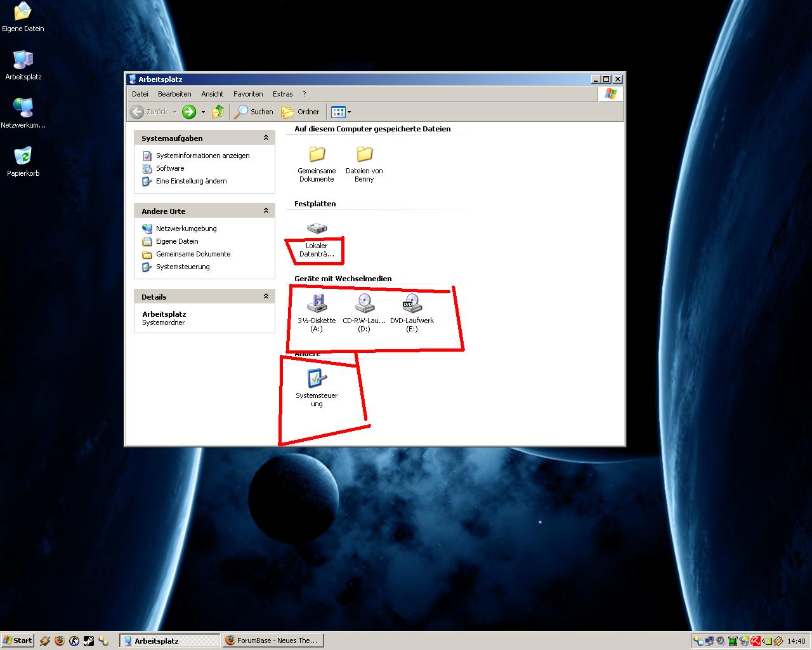Open Eigene Dateien from Andere Orte
The width and height of the screenshot is (812, 650).
tap(177, 241)
